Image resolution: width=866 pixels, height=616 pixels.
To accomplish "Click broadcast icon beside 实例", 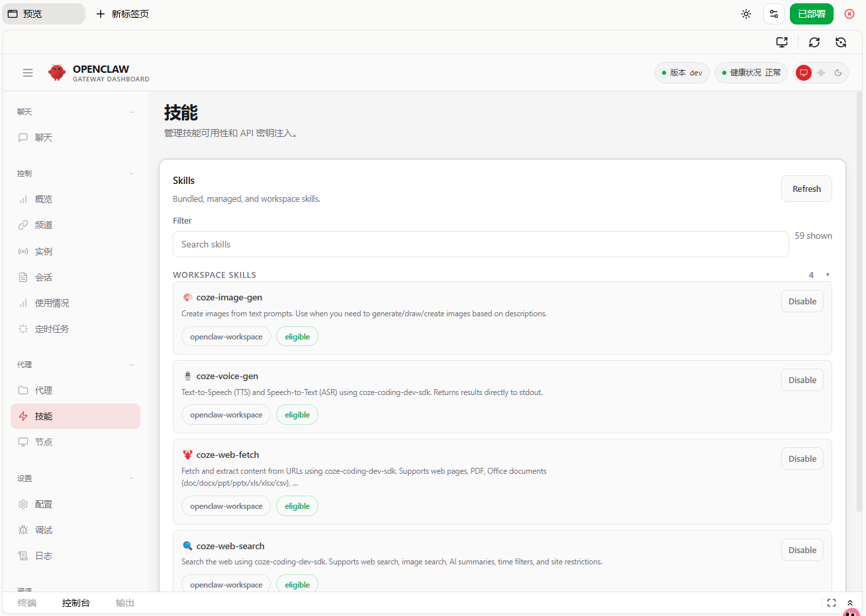I will 23,251.
